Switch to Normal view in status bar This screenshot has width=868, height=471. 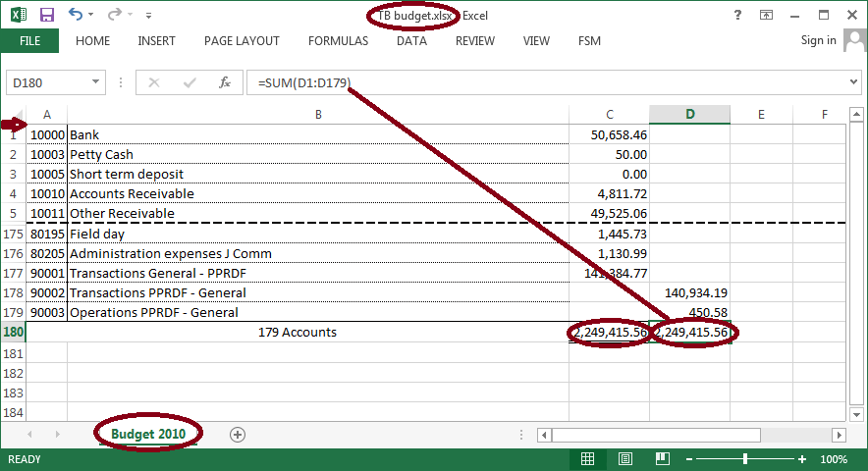587,459
